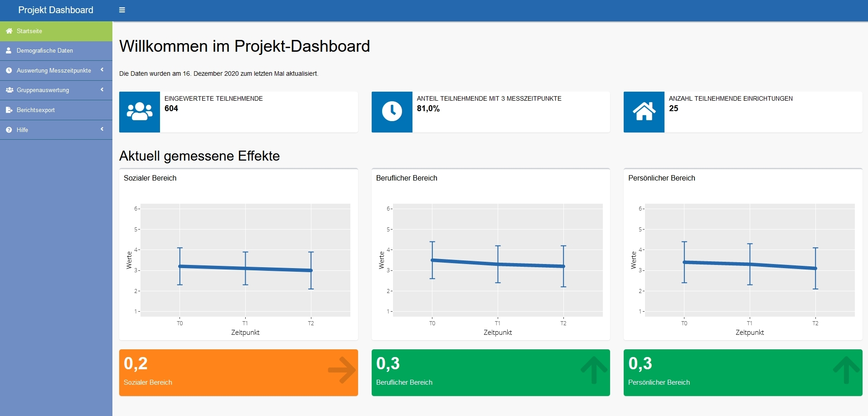Click the question mark icon beside Hilfe
The height and width of the screenshot is (416, 868).
[8, 130]
